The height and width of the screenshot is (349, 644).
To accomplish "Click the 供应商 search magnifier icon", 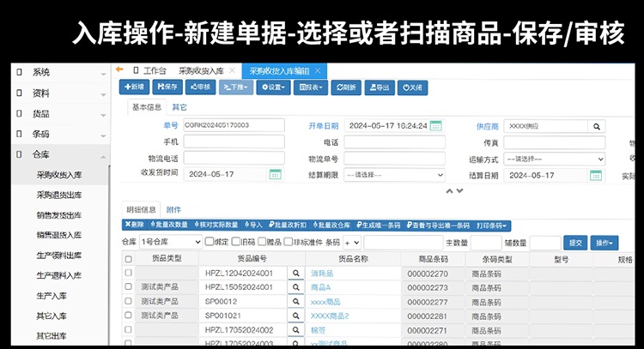I will coord(597,126).
